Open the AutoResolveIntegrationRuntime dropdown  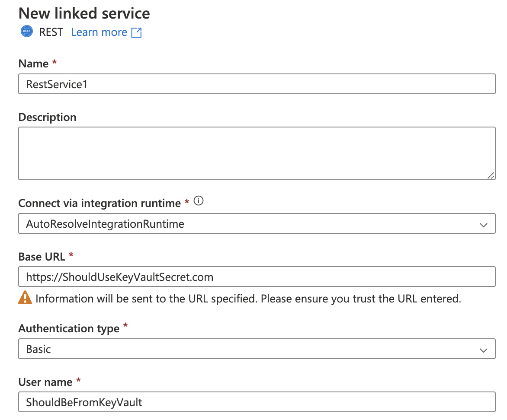[x=257, y=223]
